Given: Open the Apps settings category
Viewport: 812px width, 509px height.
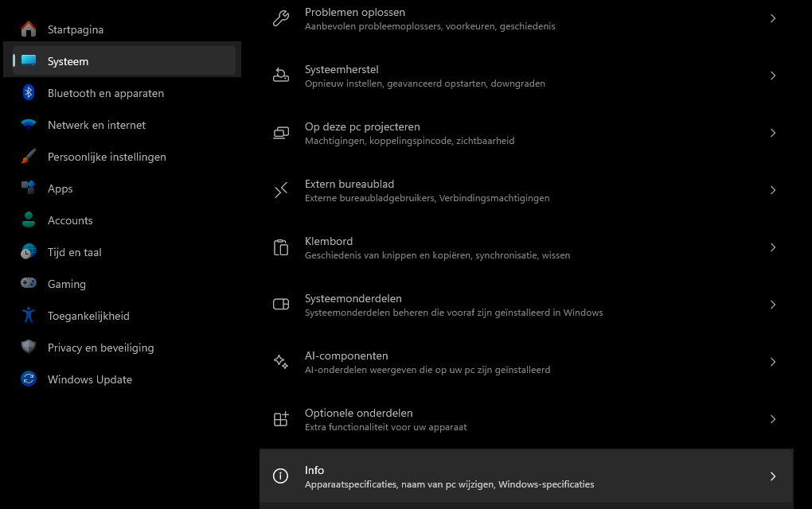Looking at the screenshot, I should click(x=60, y=188).
